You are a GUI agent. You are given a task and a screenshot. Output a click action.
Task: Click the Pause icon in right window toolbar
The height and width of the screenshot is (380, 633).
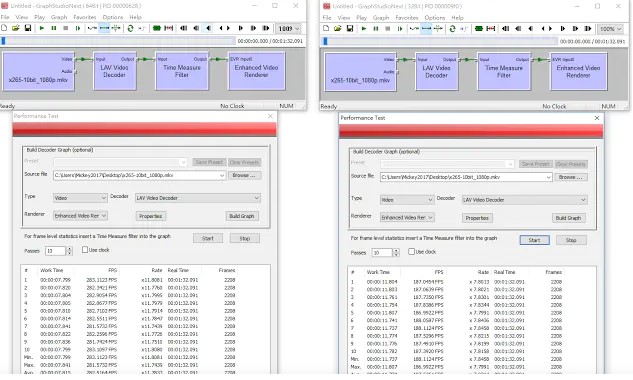[x=375, y=29]
